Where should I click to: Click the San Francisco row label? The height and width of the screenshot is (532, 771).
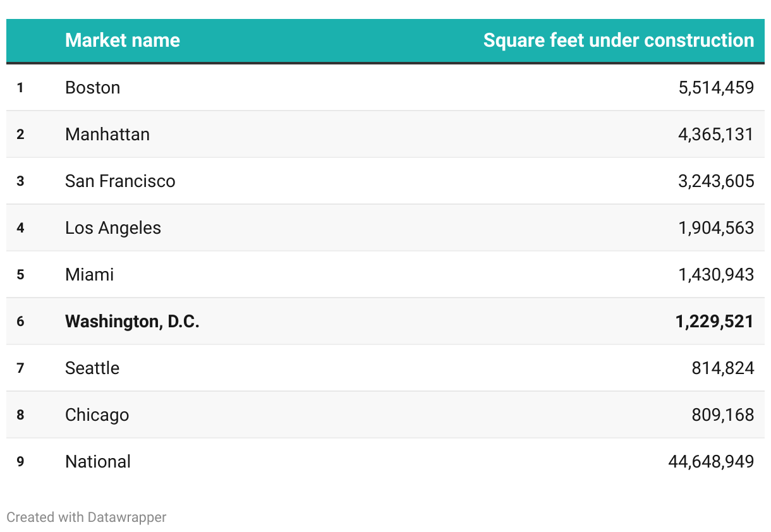pos(120,181)
